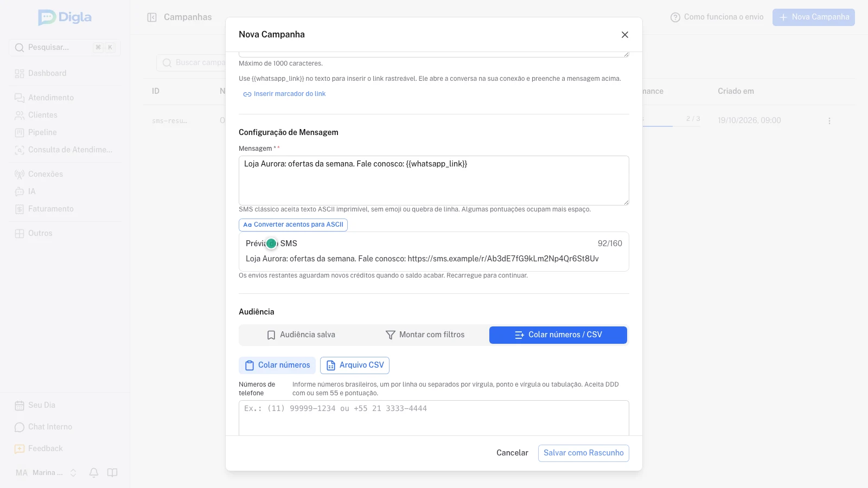868x488 pixels.
Task: Collapse the sidebar panel icon
Action: coord(152,17)
